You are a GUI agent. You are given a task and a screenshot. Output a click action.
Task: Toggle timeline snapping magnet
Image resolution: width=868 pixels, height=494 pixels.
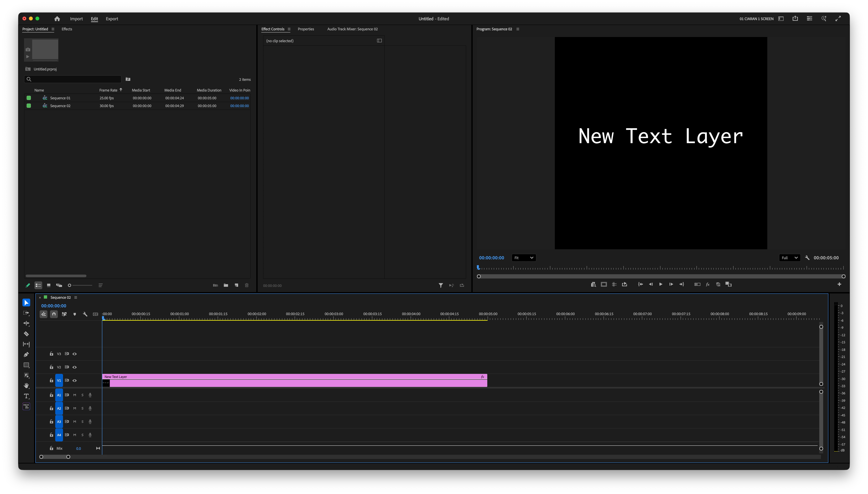click(x=54, y=314)
